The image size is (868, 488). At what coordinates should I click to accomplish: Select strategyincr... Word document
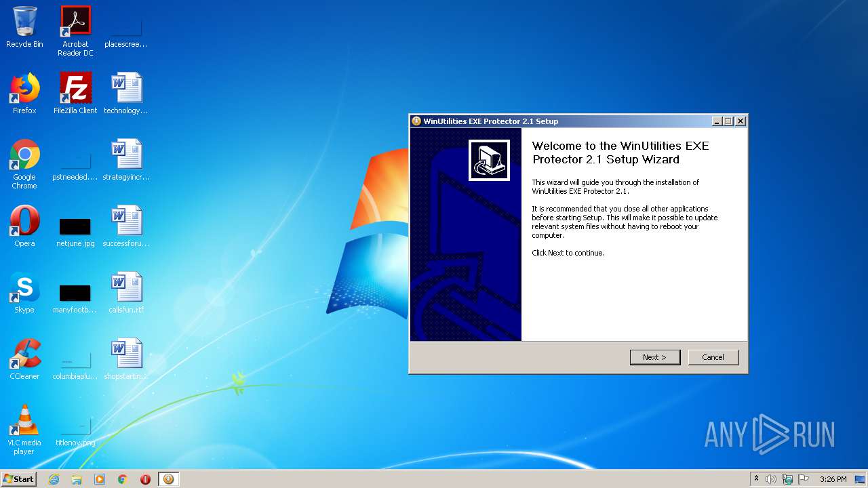(126, 161)
